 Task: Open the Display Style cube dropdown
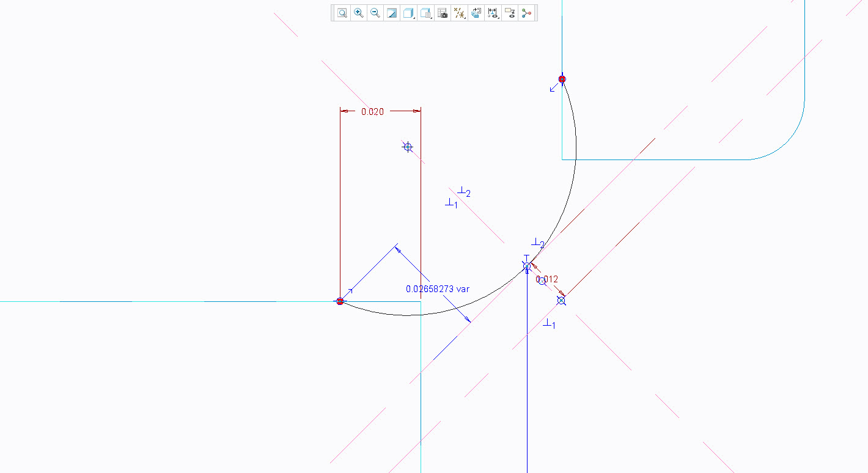[x=409, y=13]
